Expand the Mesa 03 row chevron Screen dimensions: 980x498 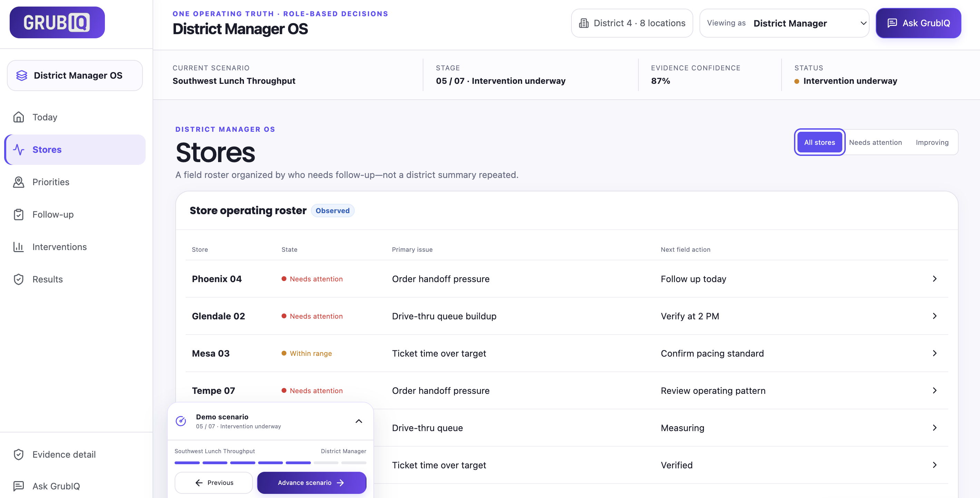[935, 353]
